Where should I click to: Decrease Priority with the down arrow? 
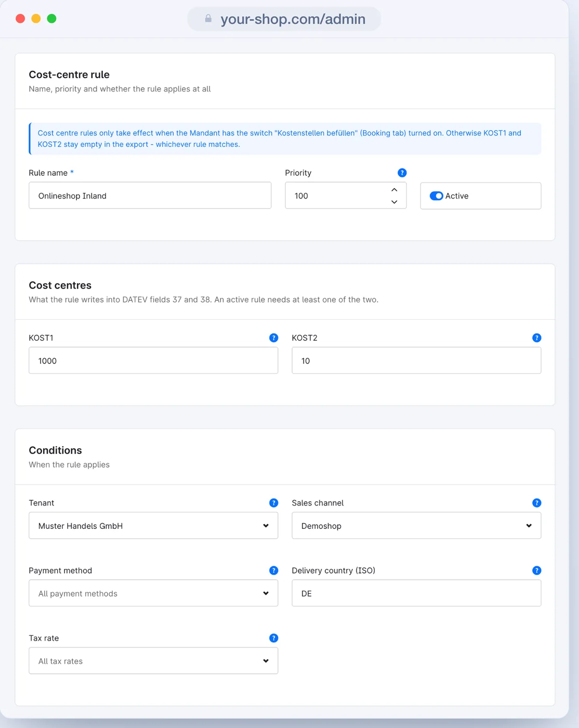(394, 202)
